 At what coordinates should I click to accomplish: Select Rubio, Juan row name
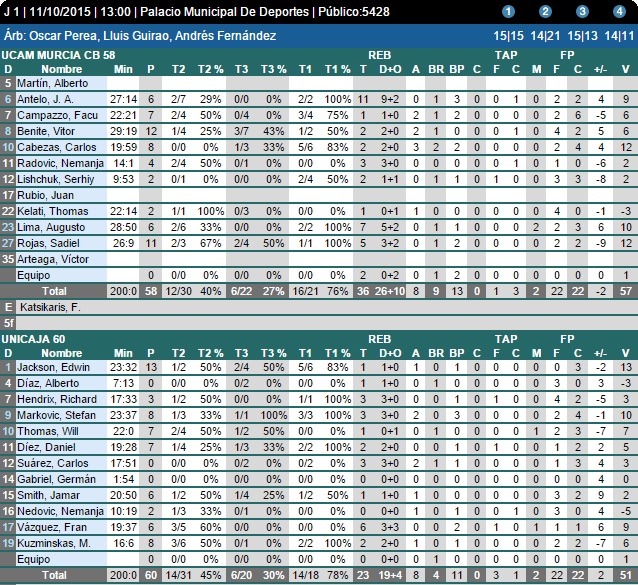tap(45, 195)
